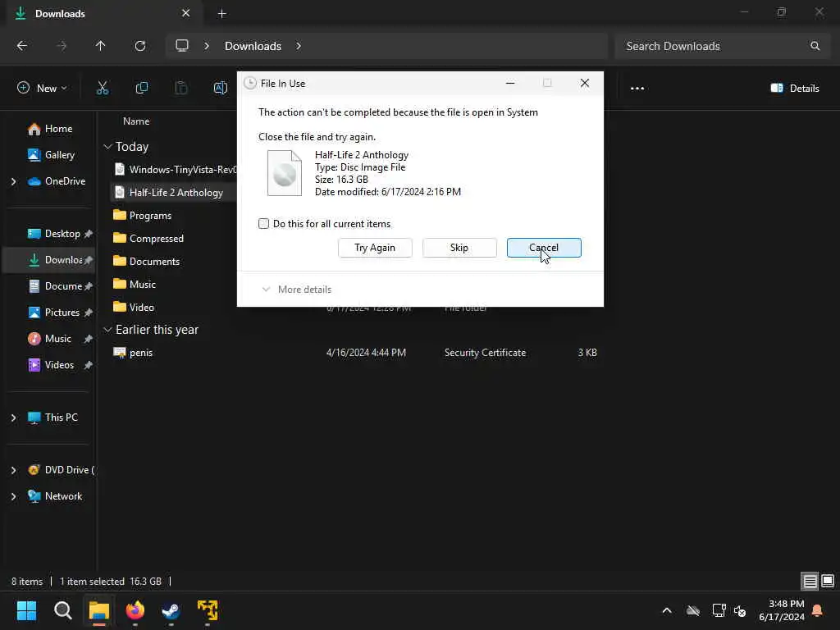Click the PC monitor icon in address bar
This screenshot has width=840, height=630.
tap(182, 46)
